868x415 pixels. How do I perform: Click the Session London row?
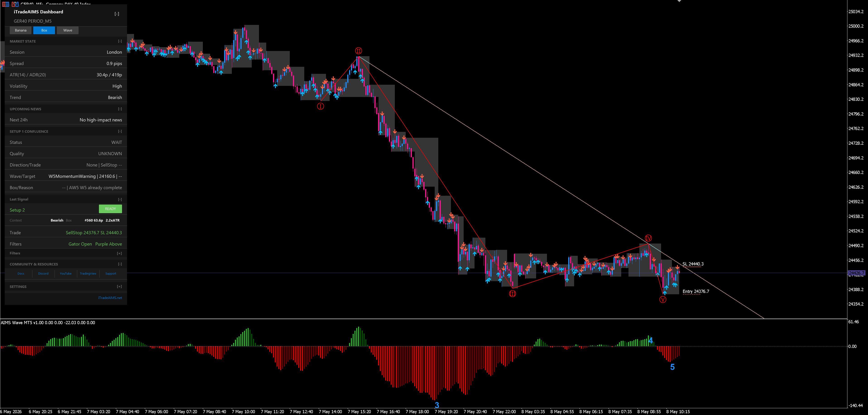coord(66,52)
